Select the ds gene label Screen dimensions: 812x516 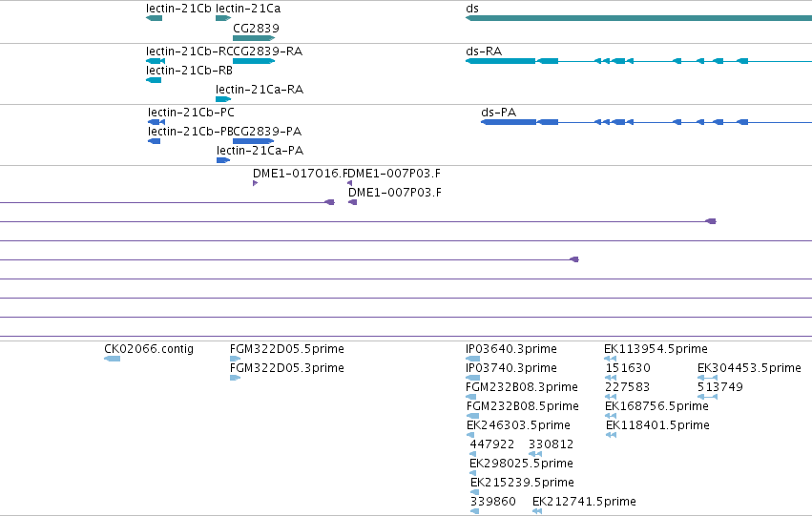coord(472,9)
